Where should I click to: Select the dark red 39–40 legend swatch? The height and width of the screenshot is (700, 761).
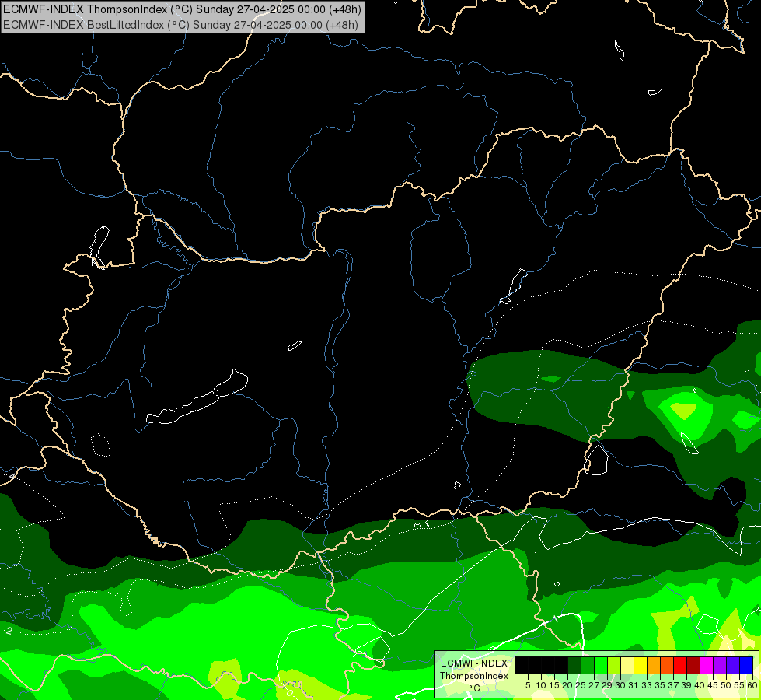point(693,666)
